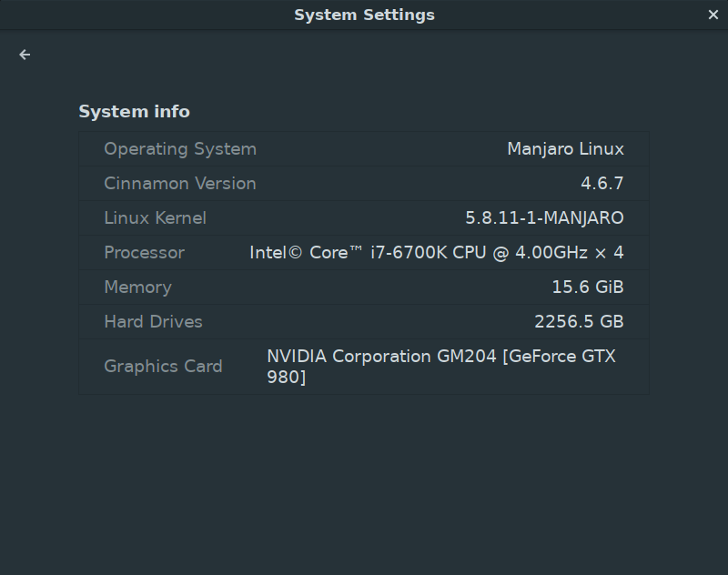This screenshot has width=728, height=575.
Task: Select the Linux Kernel row
Action: click(364, 217)
